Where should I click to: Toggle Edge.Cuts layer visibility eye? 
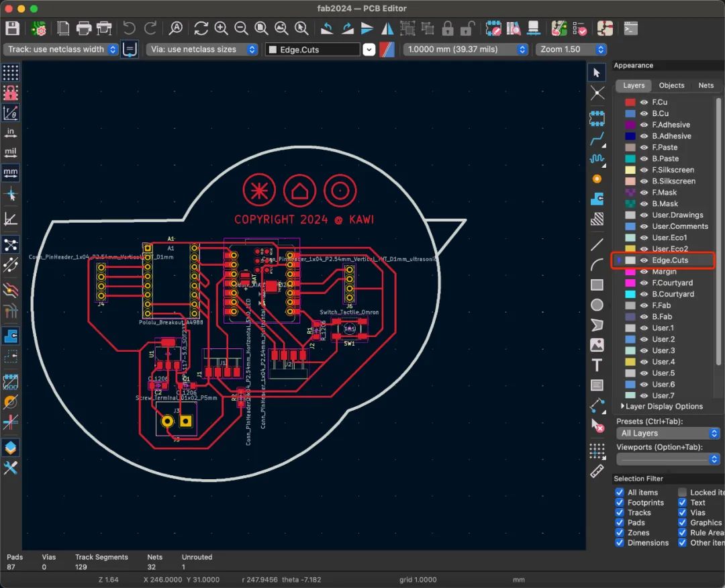point(644,260)
